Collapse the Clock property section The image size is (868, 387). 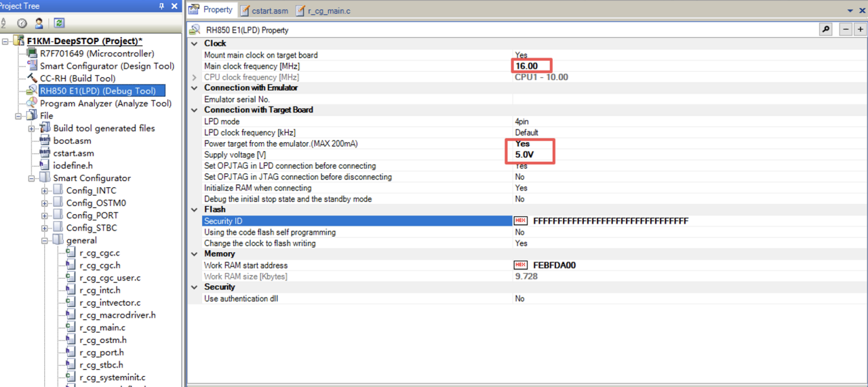point(195,43)
